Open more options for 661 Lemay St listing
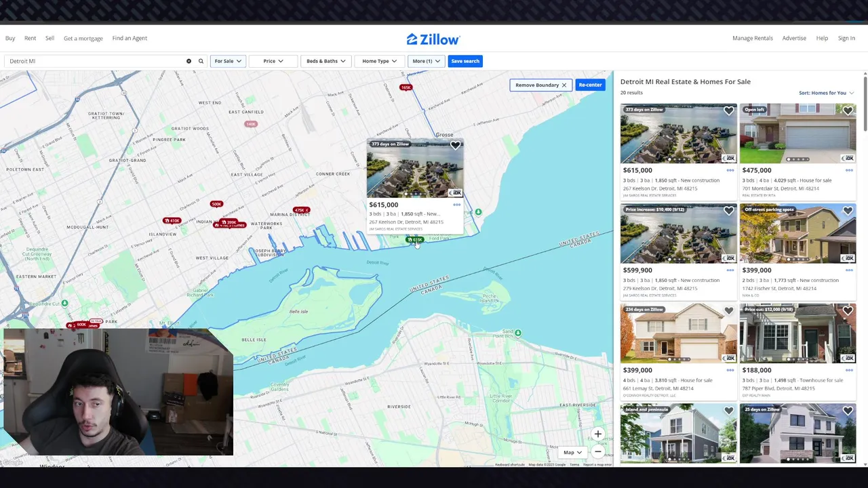Image resolution: width=868 pixels, height=488 pixels. point(730,370)
